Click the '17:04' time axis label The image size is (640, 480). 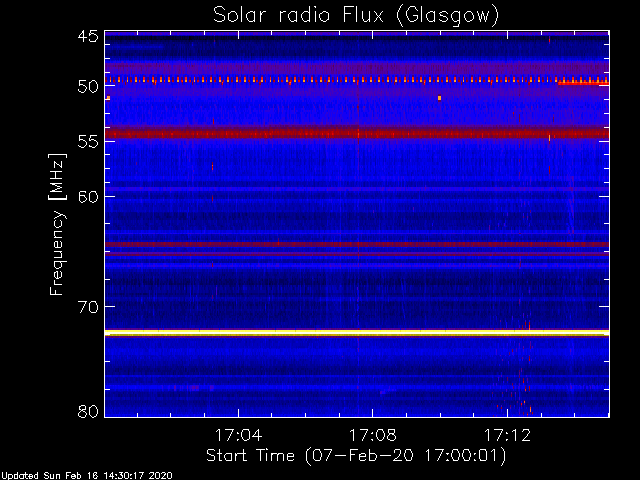(238, 435)
